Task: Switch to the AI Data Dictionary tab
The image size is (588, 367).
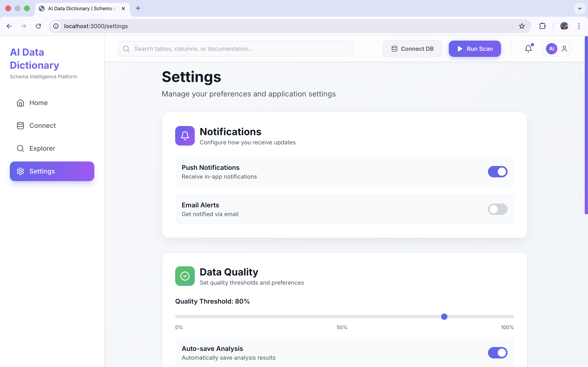Action: pyautogui.click(x=80, y=8)
